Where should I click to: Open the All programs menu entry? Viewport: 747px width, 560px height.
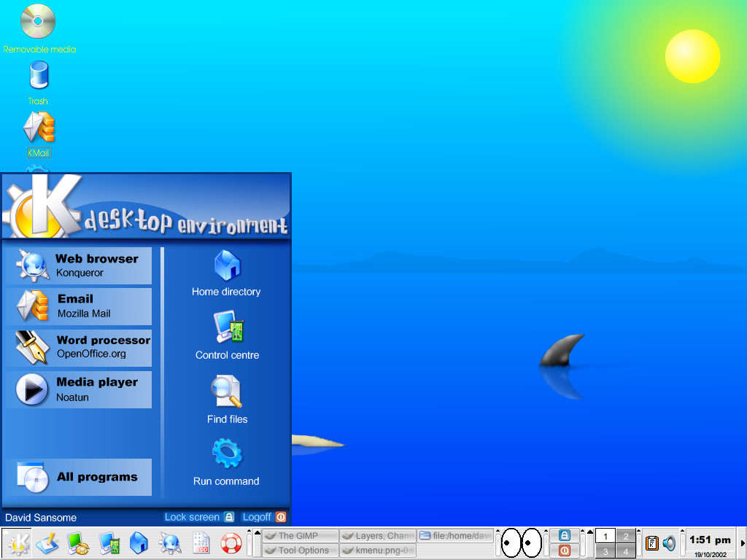coord(79,477)
